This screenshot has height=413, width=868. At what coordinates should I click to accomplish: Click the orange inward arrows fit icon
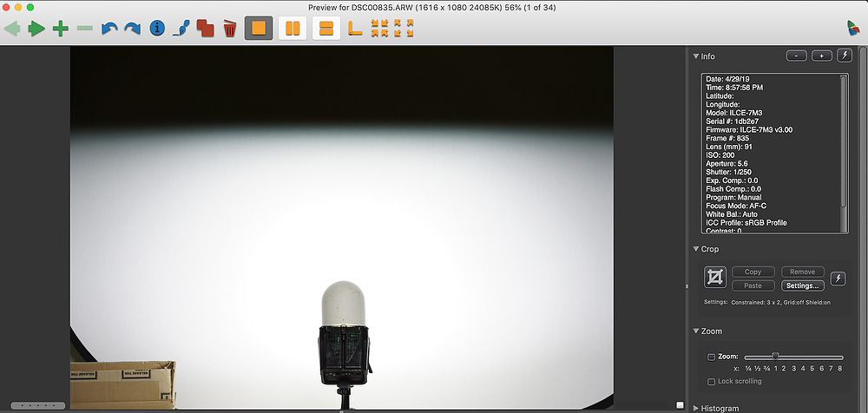click(x=380, y=29)
